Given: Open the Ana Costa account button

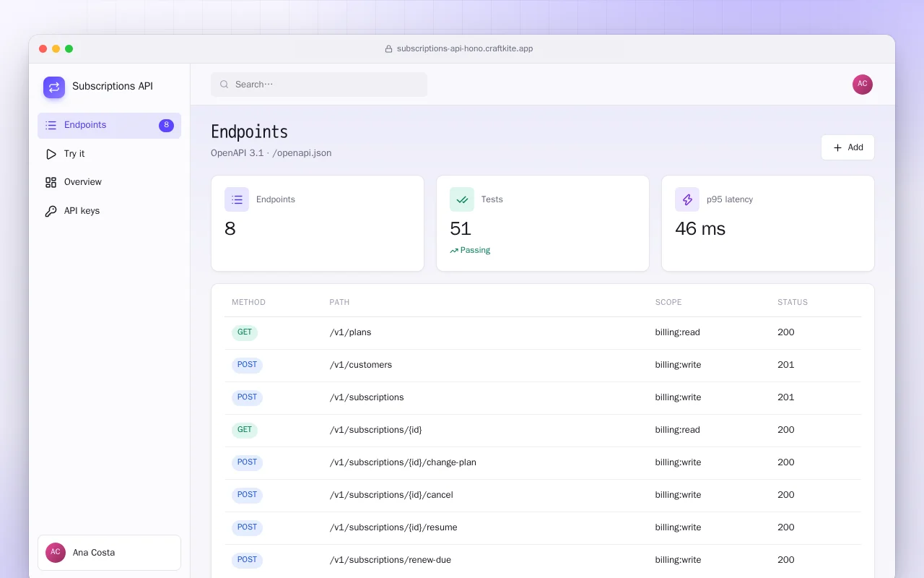Looking at the screenshot, I should click(x=109, y=553).
